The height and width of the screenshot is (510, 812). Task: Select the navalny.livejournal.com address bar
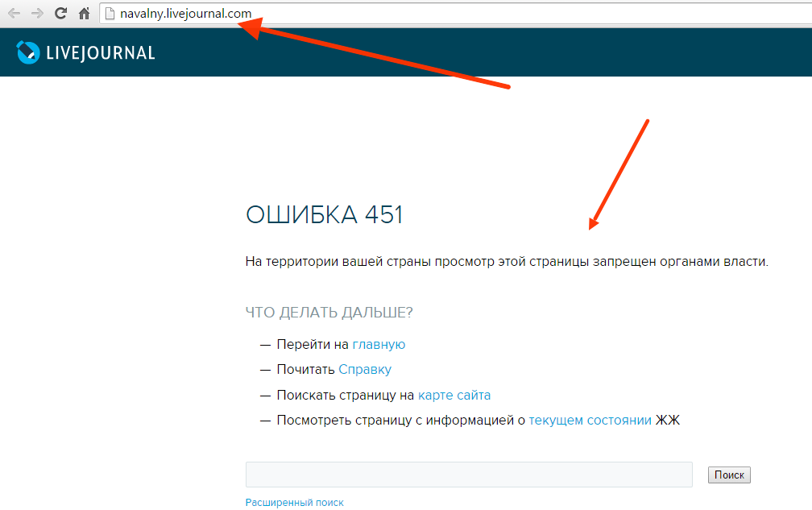click(456, 14)
